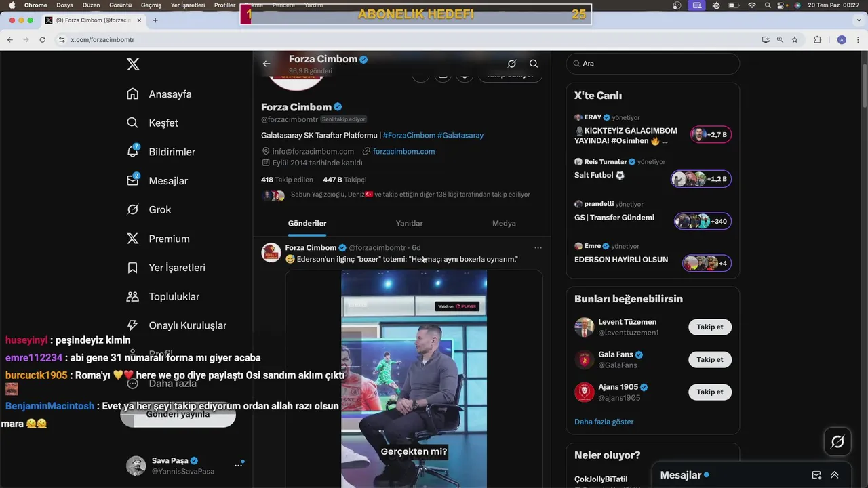The image size is (868, 488).
Task: Switch to the Medya tab
Action: tap(504, 224)
